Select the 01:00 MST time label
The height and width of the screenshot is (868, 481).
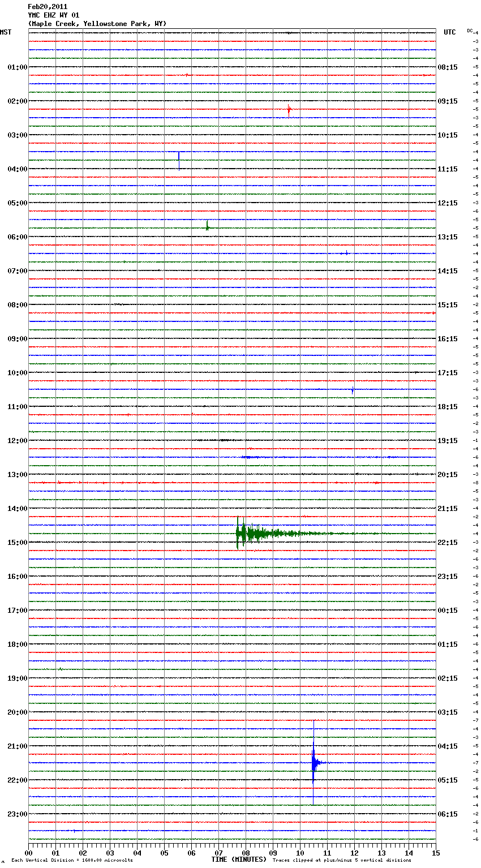click(x=18, y=67)
